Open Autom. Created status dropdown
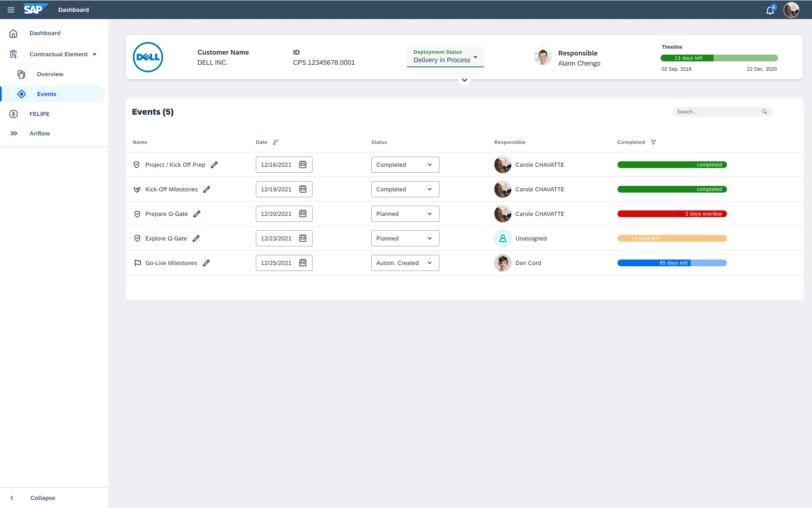This screenshot has width=812, height=508. (x=405, y=263)
